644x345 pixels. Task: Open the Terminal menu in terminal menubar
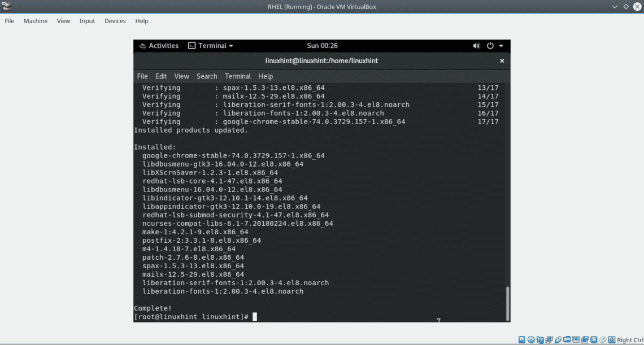pyautogui.click(x=237, y=76)
